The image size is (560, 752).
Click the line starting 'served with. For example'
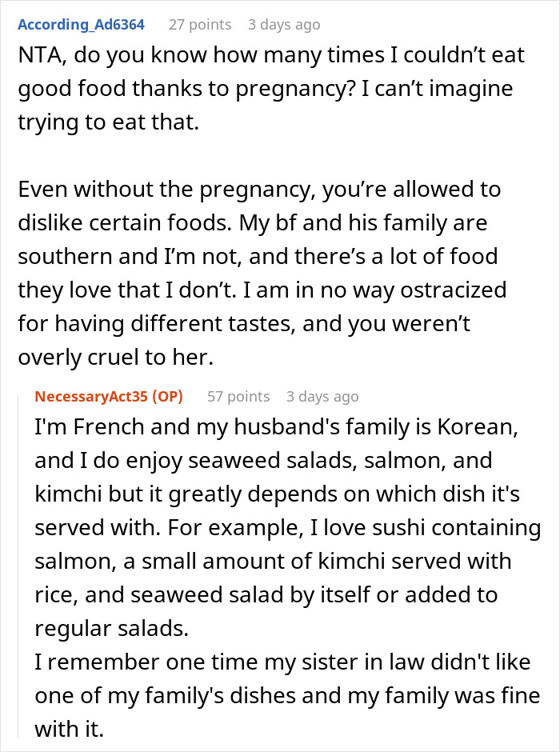(288, 528)
